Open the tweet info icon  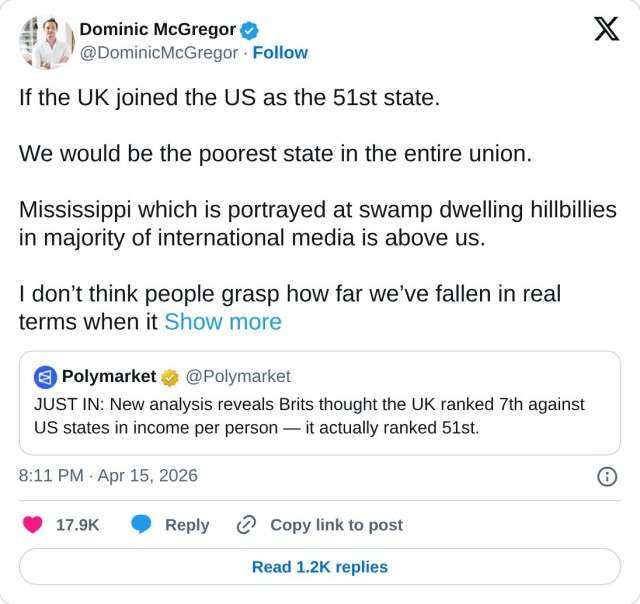[x=606, y=476]
